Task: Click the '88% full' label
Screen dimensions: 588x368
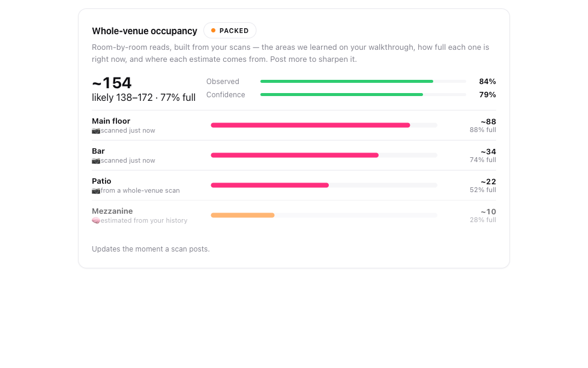Action: [483, 130]
